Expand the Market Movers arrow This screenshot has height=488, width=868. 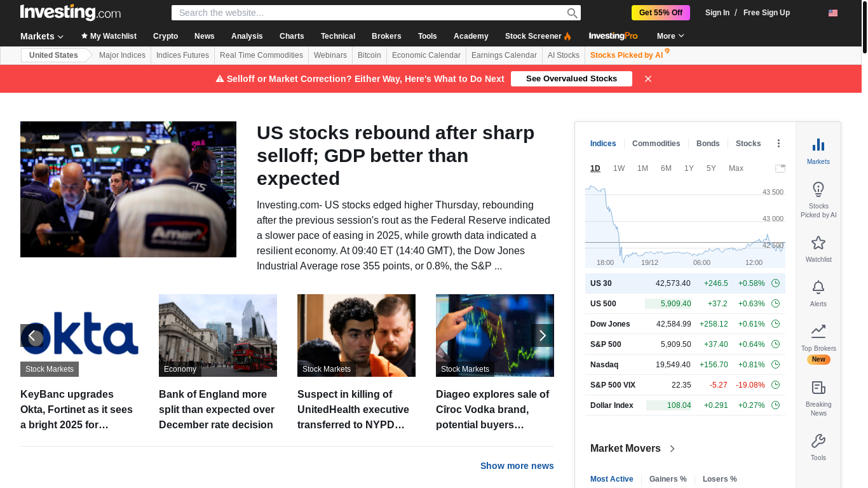click(672, 449)
